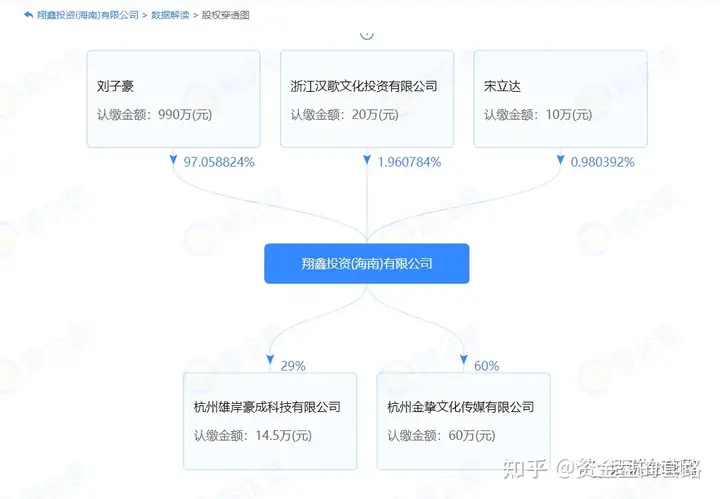Click 1.960784% share percentage label
The width and height of the screenshot is (720, 499).
click(x=409, y=162)
